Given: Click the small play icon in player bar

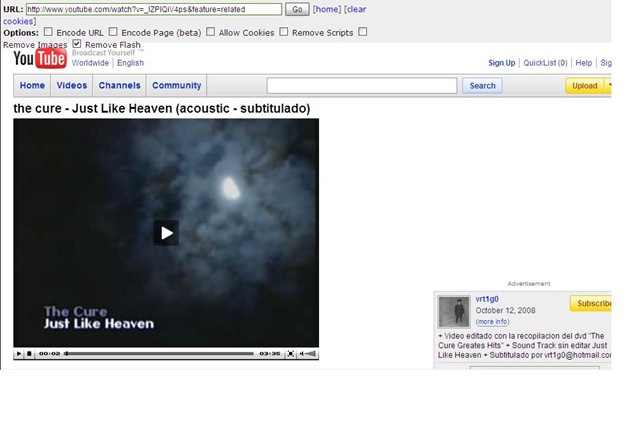Looking at the screenshot, I should pyautogui.click(x=18, y=354).
